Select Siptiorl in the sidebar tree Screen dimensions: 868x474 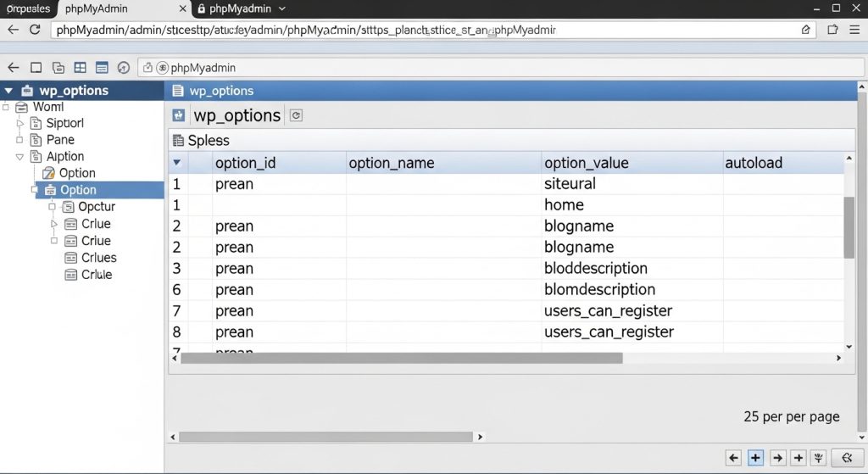64,123
